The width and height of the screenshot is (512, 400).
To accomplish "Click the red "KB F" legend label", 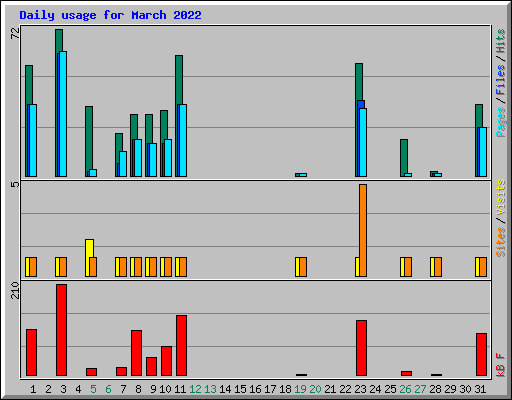I will click(x=501, y=365).
